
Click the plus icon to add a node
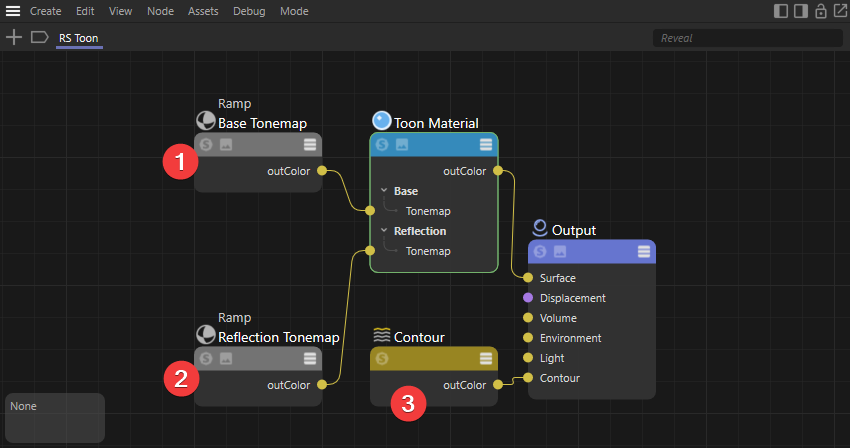14,37
